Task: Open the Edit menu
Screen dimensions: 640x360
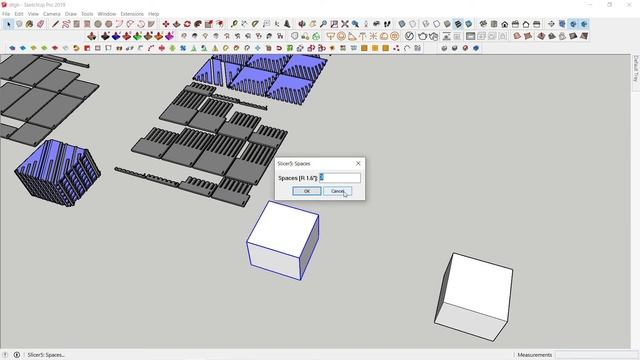Action: coord(19,14)
